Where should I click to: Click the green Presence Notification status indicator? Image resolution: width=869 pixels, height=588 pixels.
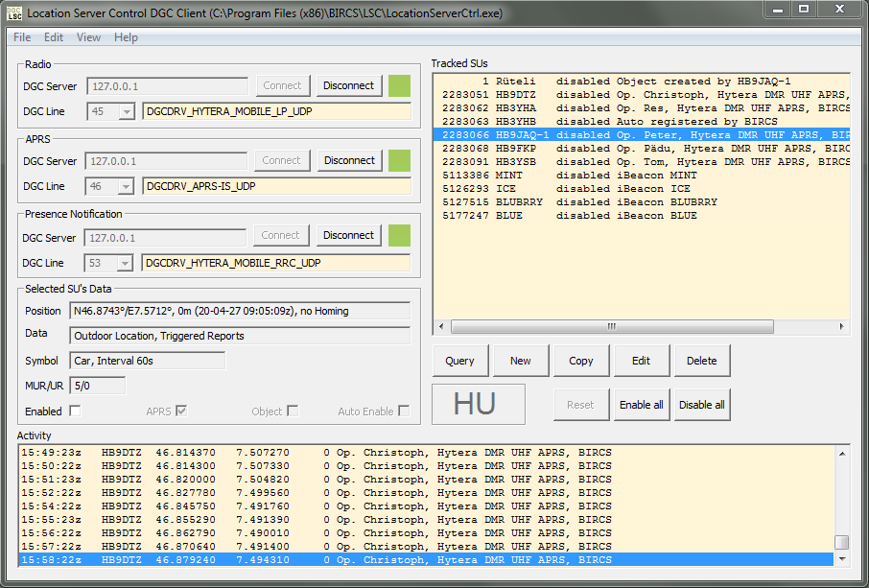pos(399,235)
